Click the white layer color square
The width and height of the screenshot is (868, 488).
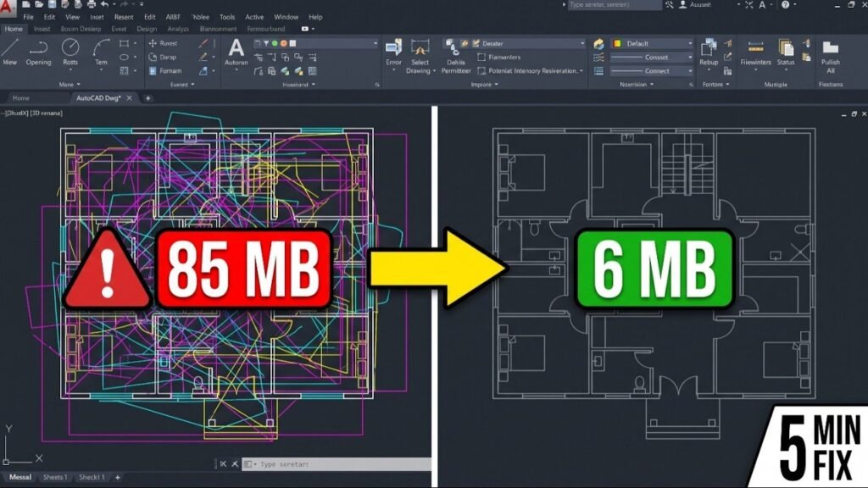point(292,43)
